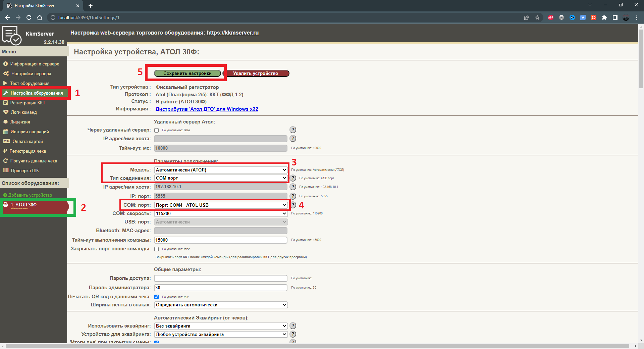
Task: Click the KkmServer logo icon
Action: (12, 35)
